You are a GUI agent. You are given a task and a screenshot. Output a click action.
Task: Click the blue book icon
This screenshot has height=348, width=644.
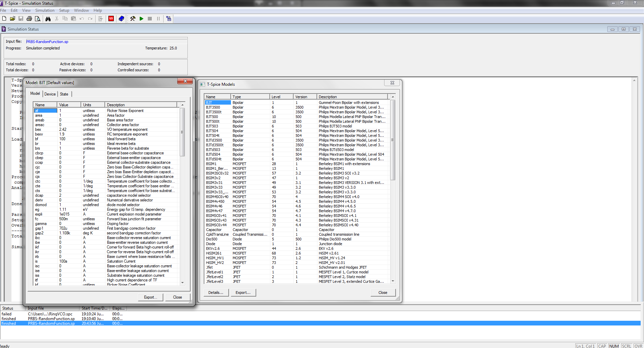[122, 19]
